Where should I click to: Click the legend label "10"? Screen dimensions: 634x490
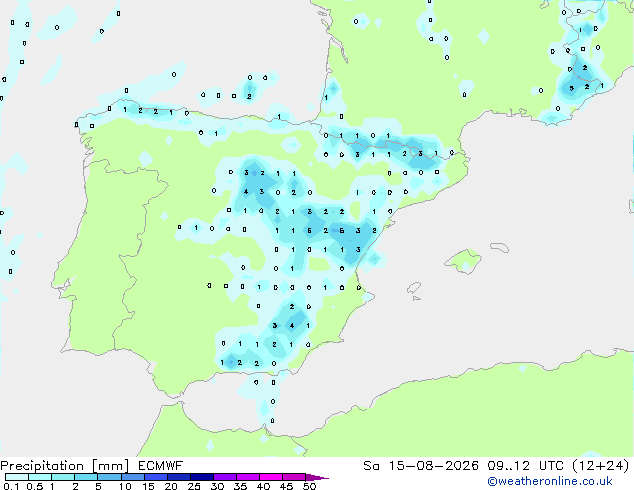[x=125, y=486]
